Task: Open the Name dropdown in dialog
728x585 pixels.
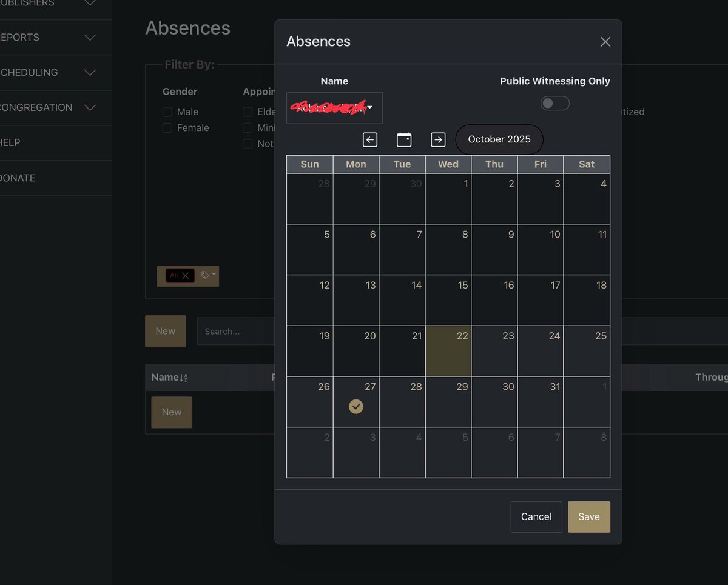Action: pos(334,108)
